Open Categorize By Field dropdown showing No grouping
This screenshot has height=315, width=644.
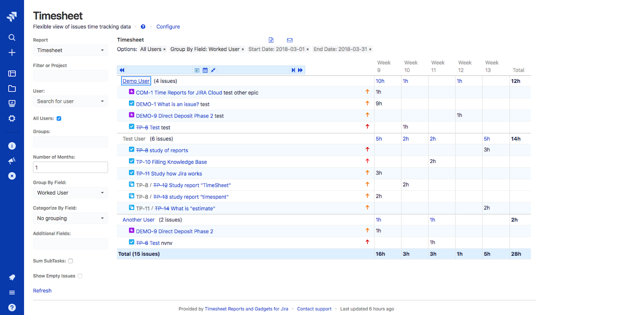click(x=70, y=218)
